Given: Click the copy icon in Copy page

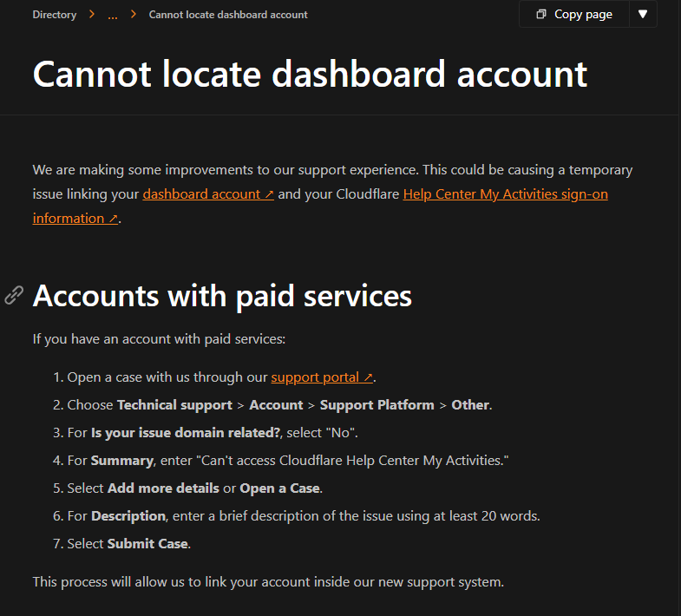Looking at the screenshot, I should point(540,15).
